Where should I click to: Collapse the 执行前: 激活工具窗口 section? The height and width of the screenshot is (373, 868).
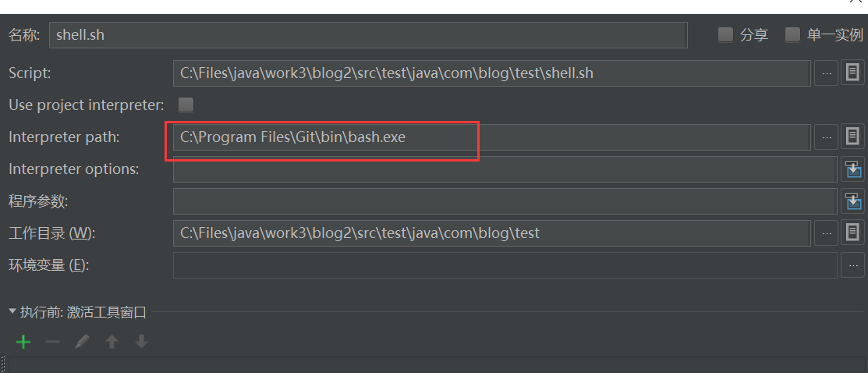[12, 312]
